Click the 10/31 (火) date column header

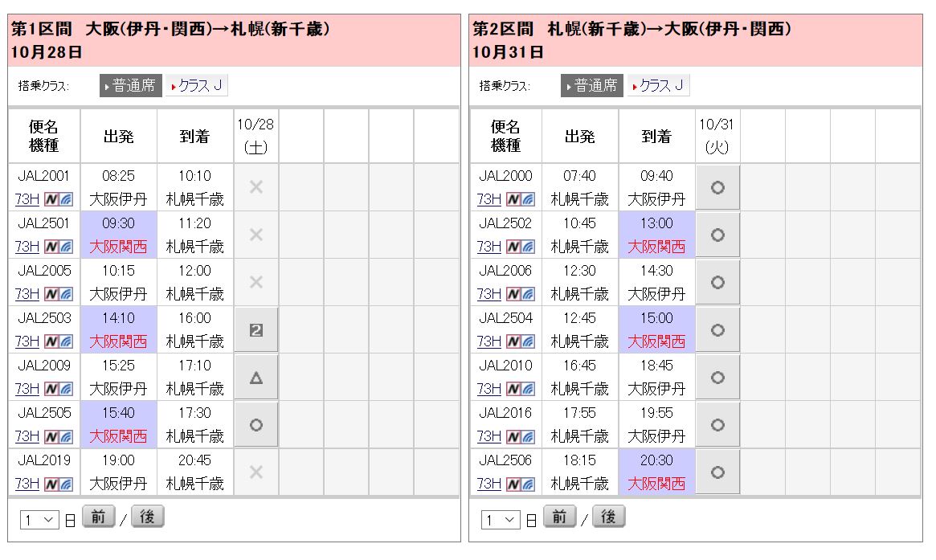[x=717, y=136]
